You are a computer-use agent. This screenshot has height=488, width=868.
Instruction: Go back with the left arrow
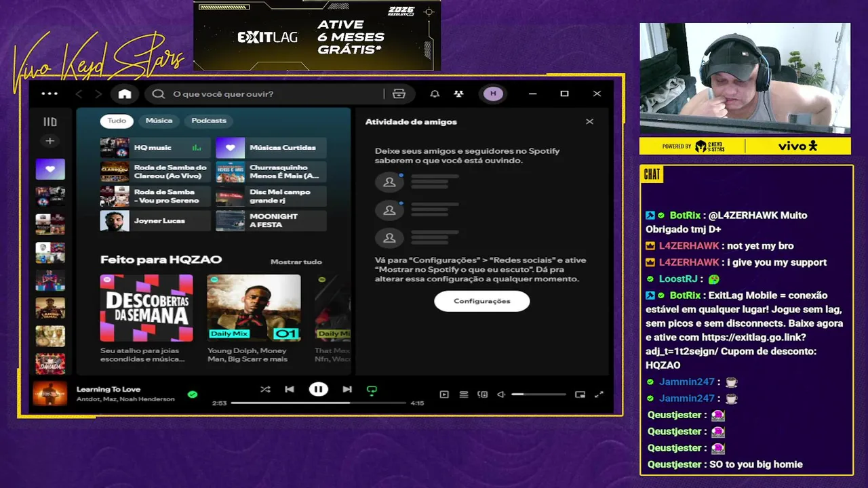(x=79, y=94)
